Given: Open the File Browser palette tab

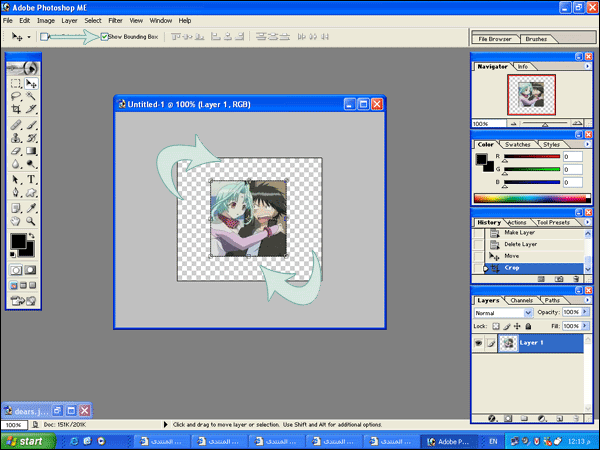Looking at the screenshot, I should coord(495,39).
